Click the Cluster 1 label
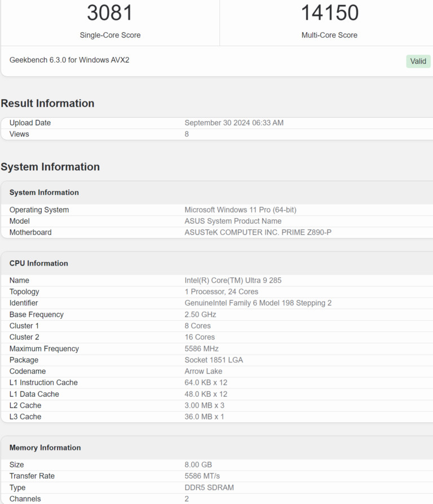Image resolution: width=433 pixels, height=504 pixels. 24,326
